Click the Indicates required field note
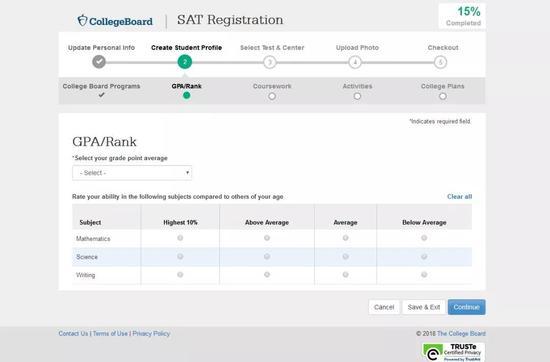 click(x=440, y=121)
